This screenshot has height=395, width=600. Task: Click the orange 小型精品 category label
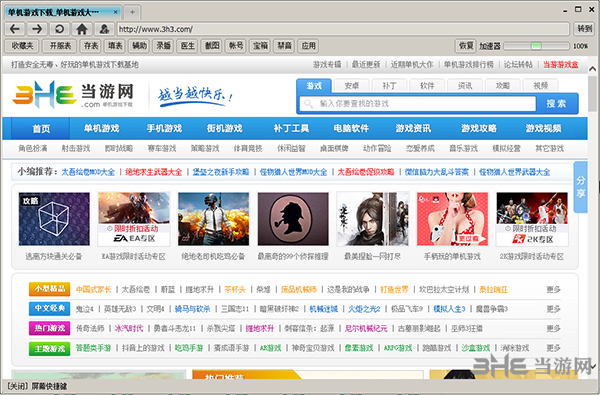pos(49,289)
